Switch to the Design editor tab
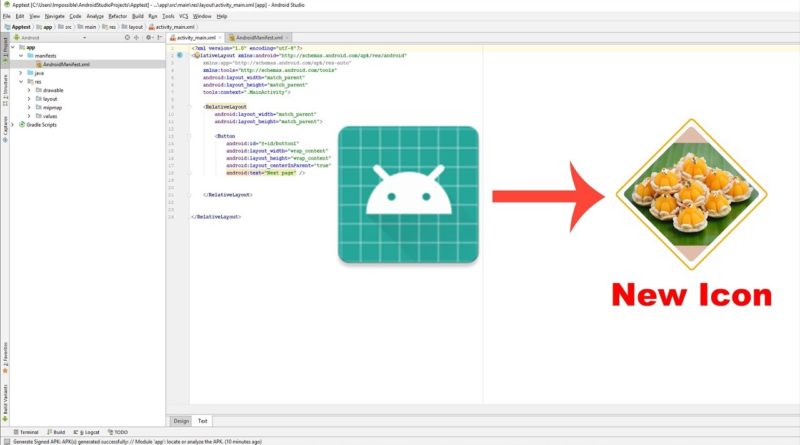This screenshot has width=800, height=445. (181, 421)
